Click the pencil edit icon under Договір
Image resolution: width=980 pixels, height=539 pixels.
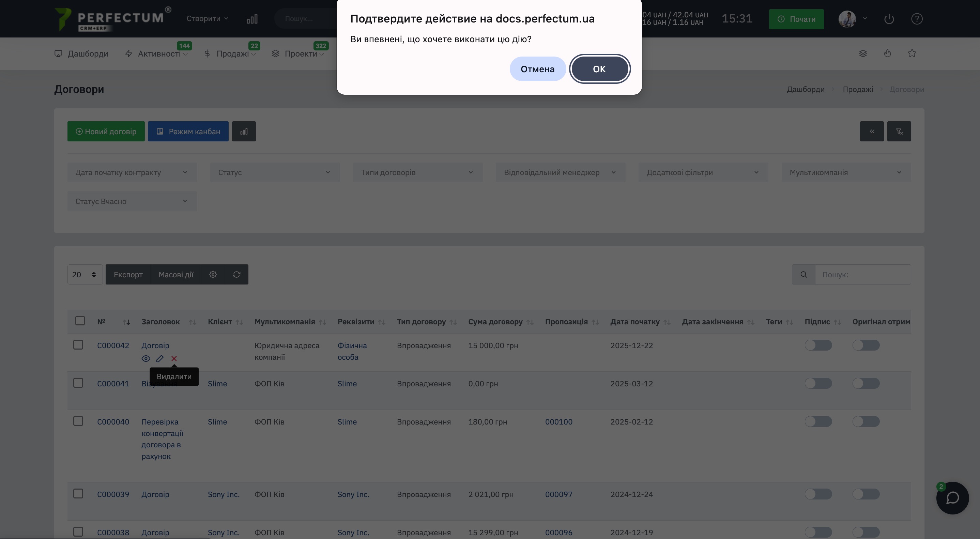tap(160, 359)
